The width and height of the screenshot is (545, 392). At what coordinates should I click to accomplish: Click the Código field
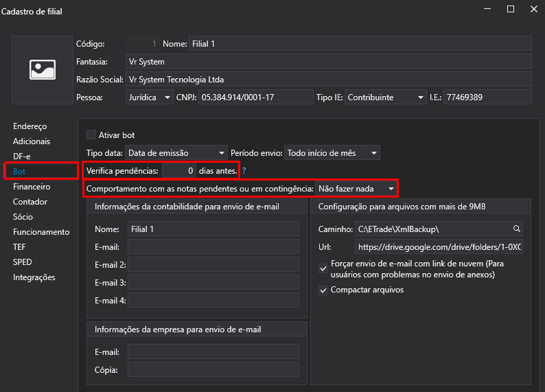[x=143, y=44]
